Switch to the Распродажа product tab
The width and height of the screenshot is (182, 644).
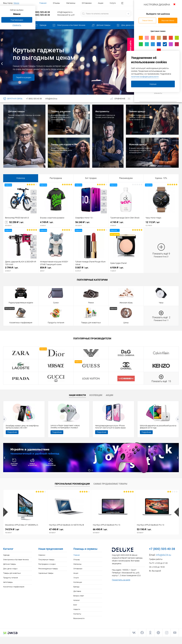point(56,178)
